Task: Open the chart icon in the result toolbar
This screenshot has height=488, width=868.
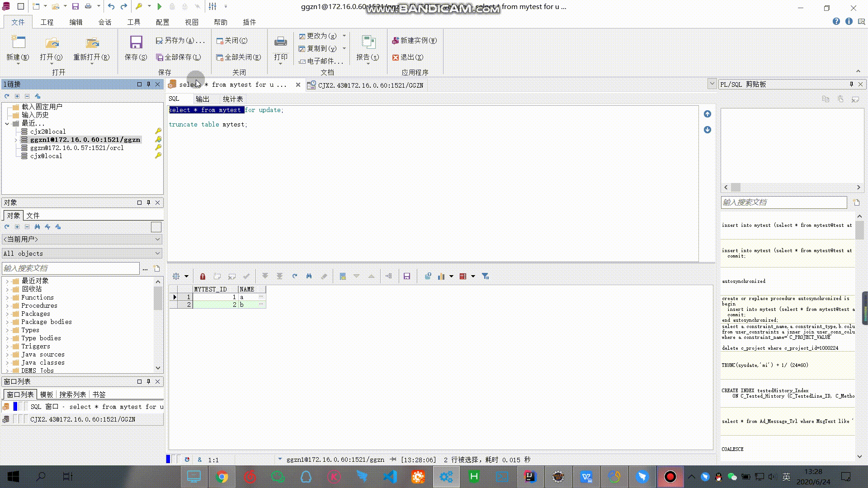Action: (441, 276)
